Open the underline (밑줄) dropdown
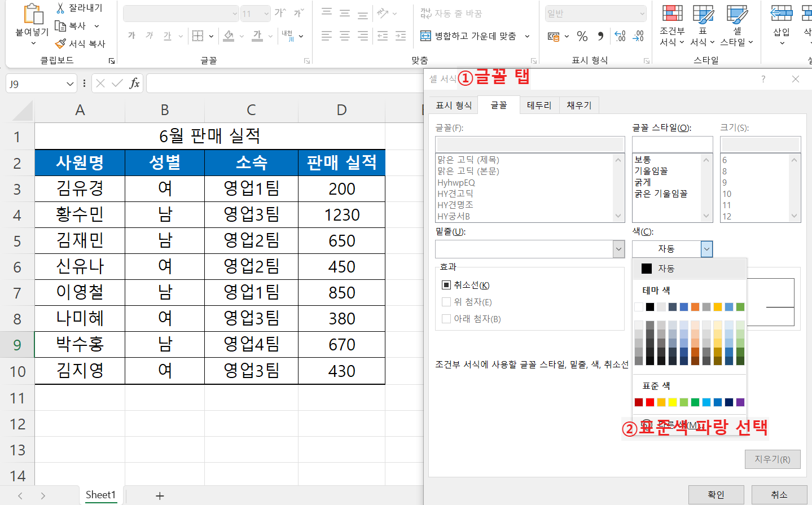This screenshot has width=812, height=505. [618, 249]
